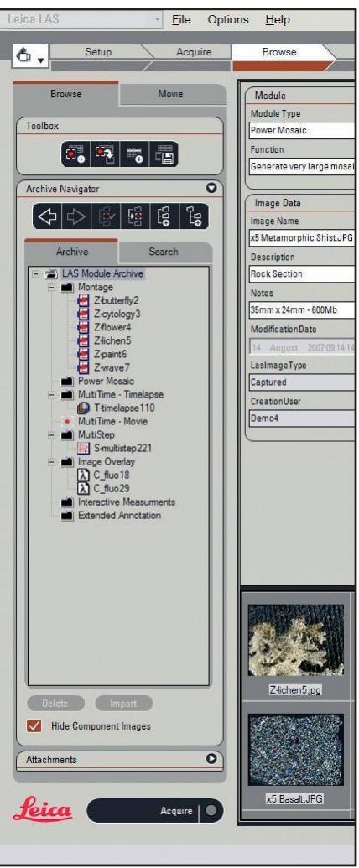Collapse the LAS Module Archive root node
Viewport: 359px width, 868px height.
pos(36,273)
